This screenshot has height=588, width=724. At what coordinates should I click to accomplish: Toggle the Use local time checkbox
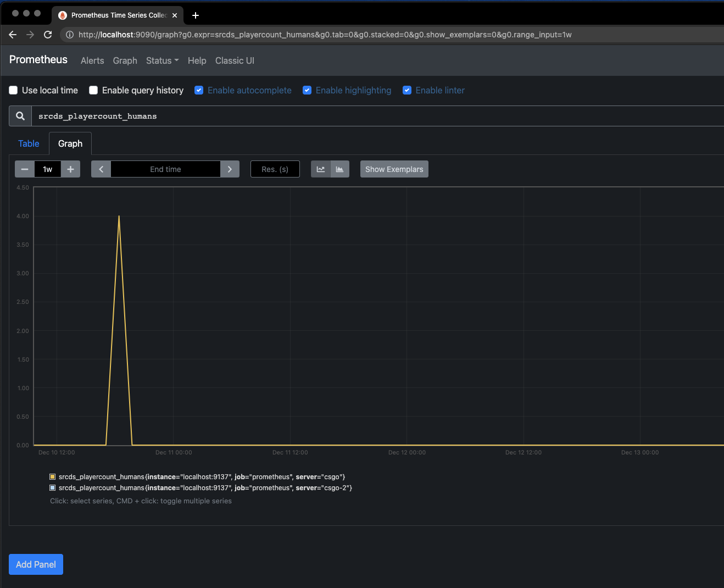tap(13, 90)
